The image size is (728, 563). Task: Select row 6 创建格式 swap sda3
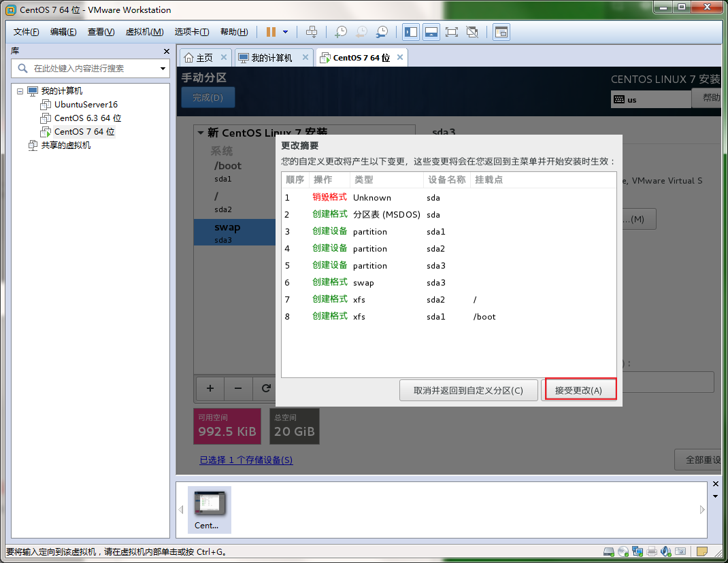[449, 283]
